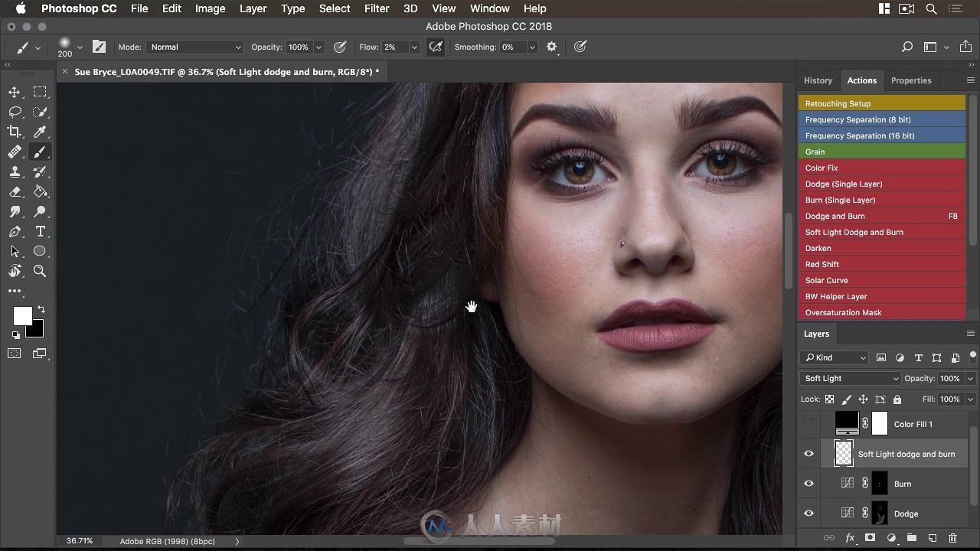Open the brush preset picker arrow
This screenshot has height=551, width=980.
pos(80,47)
